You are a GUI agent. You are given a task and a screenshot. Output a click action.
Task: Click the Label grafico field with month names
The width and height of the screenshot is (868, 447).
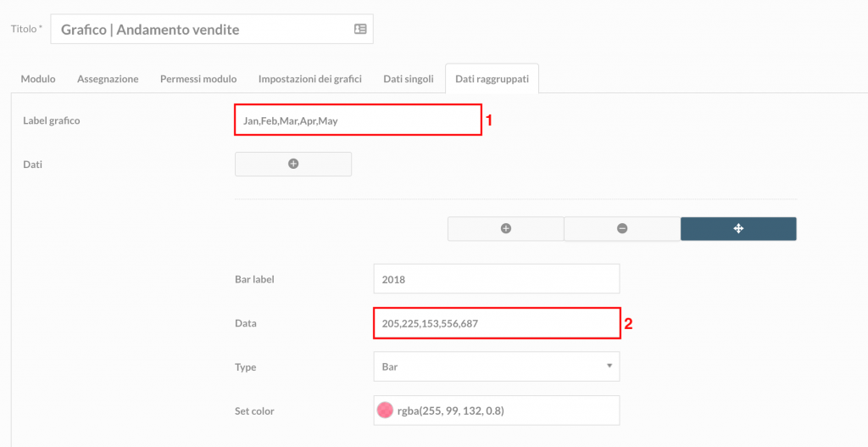coord(359,120)
